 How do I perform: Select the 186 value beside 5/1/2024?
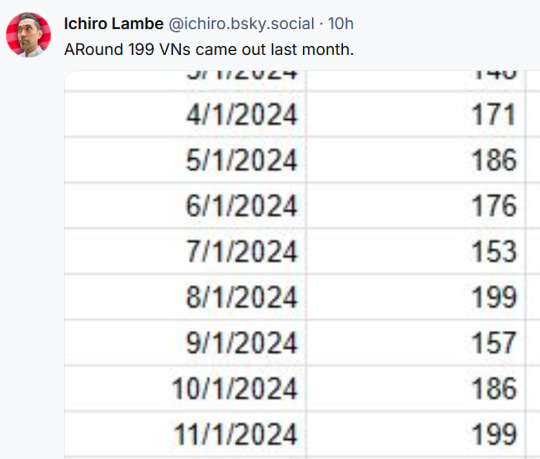[x=415, y=160]
